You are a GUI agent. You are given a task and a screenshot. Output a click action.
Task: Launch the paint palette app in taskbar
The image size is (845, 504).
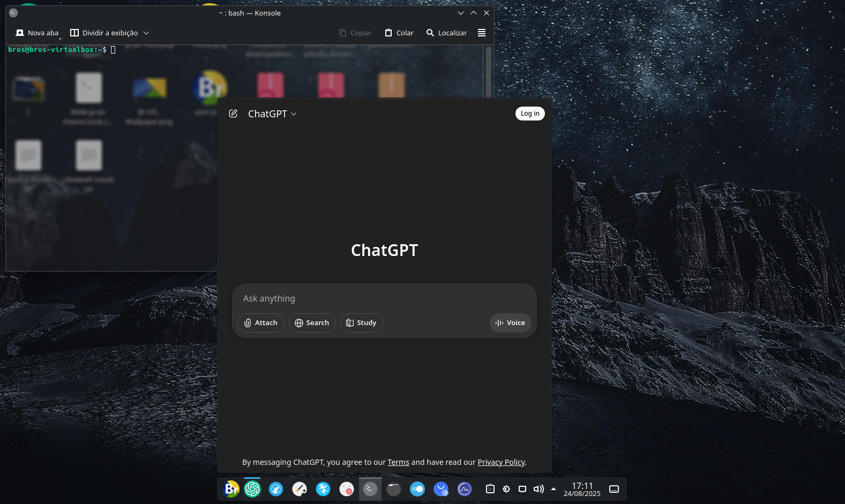300,489
